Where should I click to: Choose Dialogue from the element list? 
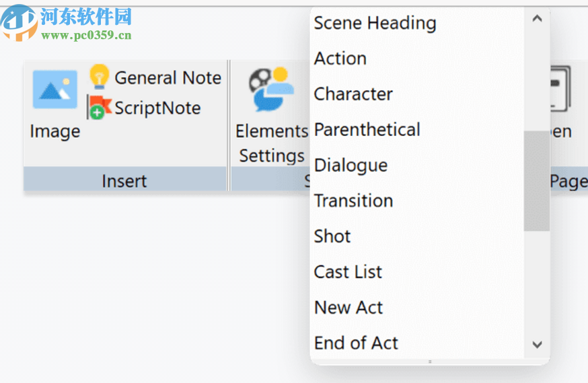click(351, 166)
